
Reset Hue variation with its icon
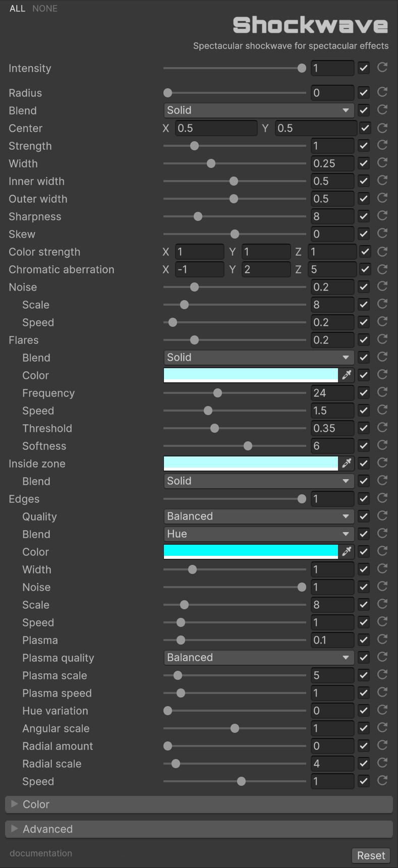point(382,710)
